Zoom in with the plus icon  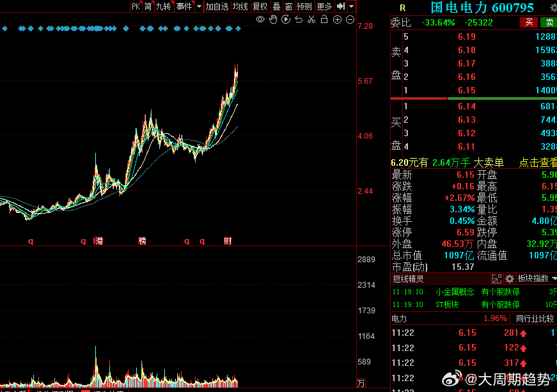pyautogui.click(x=337, y=20)
